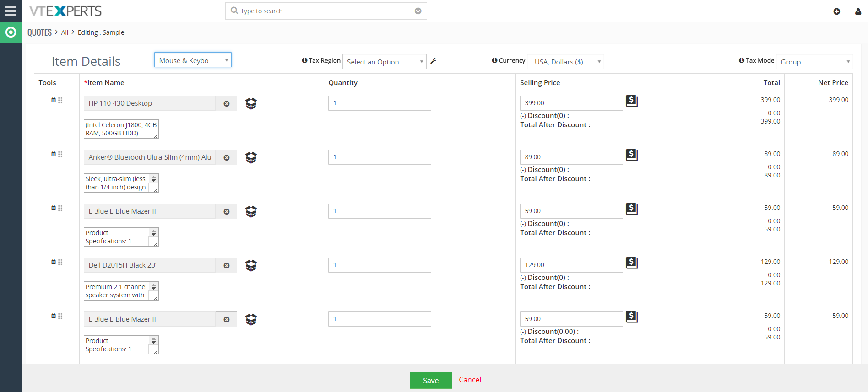Click stepper on Sleek, ultra-slim description box
The image size is (868, 392).
(154, 179)
